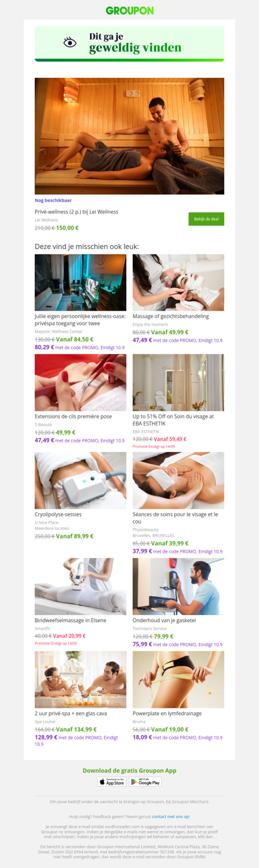Open the Cryolipolyse-sessies deal title

(x=58, y=514)
